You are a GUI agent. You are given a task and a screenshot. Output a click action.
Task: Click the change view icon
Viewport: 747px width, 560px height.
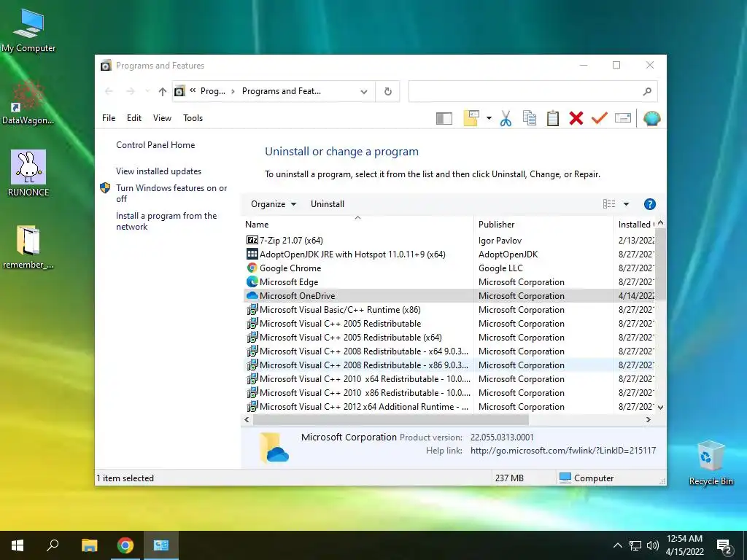609,204
